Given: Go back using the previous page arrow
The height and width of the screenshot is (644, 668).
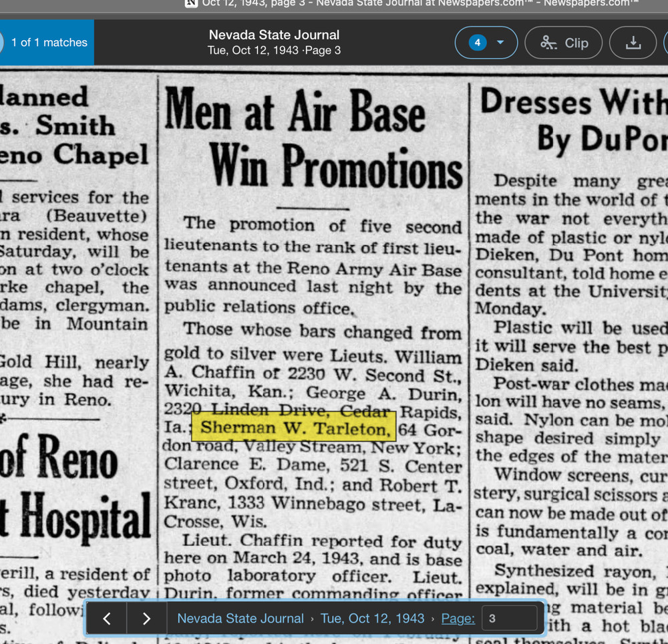Looking at the screenshot, I should 107,618.
